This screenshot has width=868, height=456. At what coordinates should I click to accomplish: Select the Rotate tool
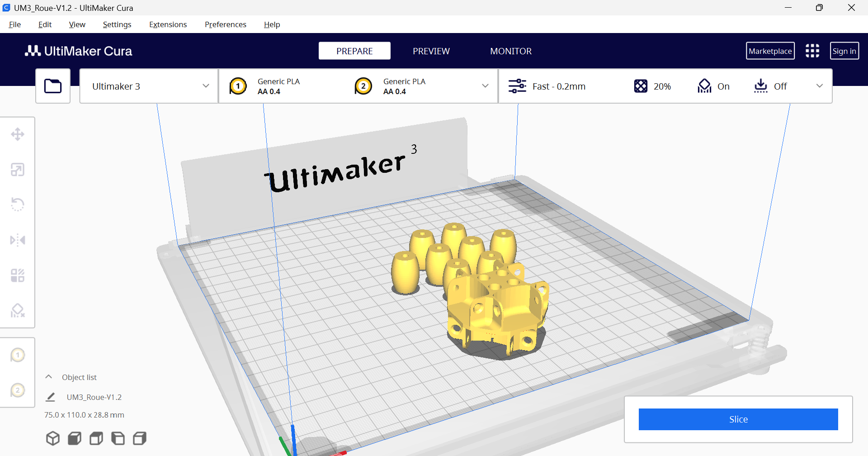coord(18,204)
